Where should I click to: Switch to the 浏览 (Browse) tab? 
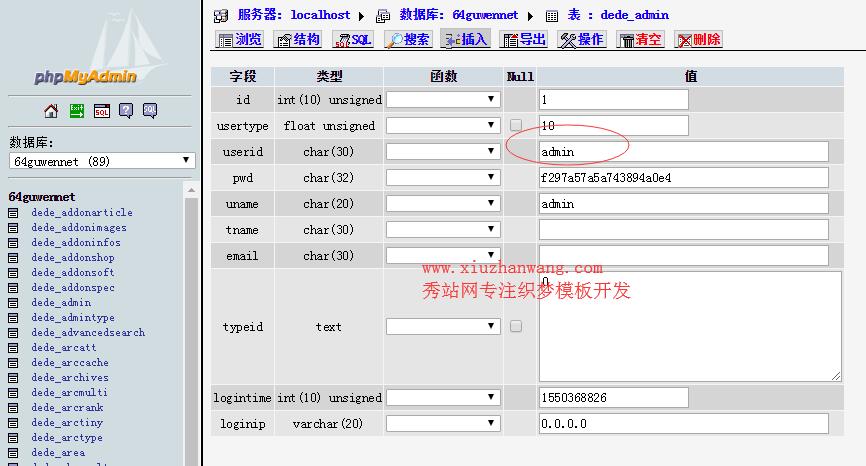coord(240,40)
